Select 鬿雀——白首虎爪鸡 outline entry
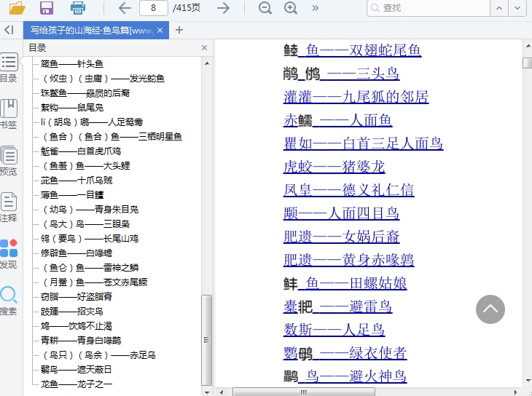The image size is (532, 396). click(81, 151)
